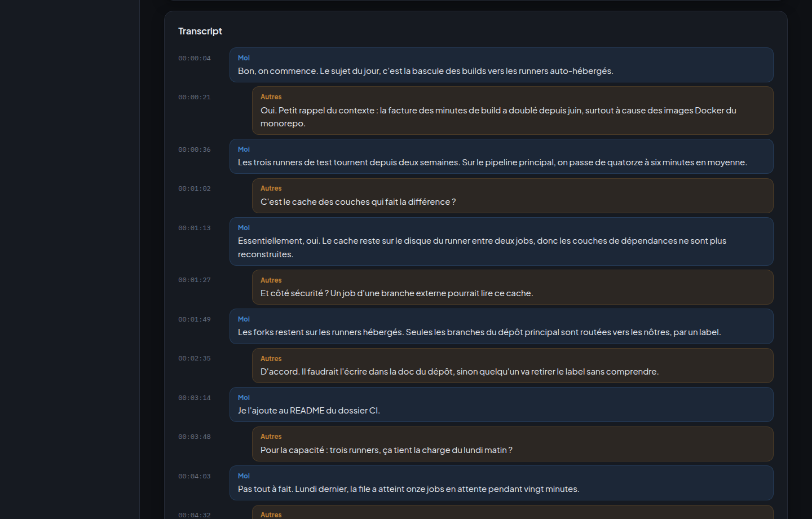Click the message "D'accord. Il faudrait l'écrire"
The image size is (812, 519).
pyautogui.click(x=513, y=366)
